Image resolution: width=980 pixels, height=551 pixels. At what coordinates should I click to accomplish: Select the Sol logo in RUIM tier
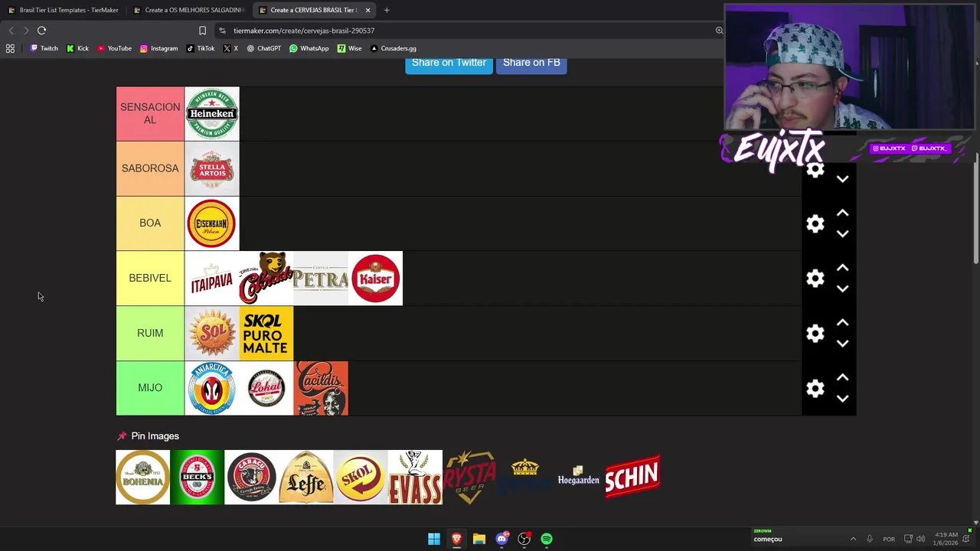212,334
